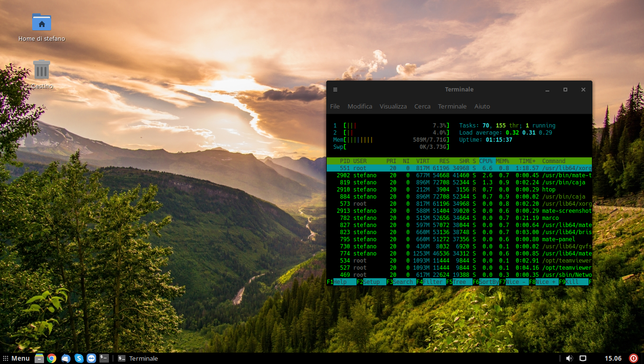Viewport: 644px width, 364px height.
Task: Launch Thunderbird mail from the panel
Action: pyautogui.click(x=66, y=358)
